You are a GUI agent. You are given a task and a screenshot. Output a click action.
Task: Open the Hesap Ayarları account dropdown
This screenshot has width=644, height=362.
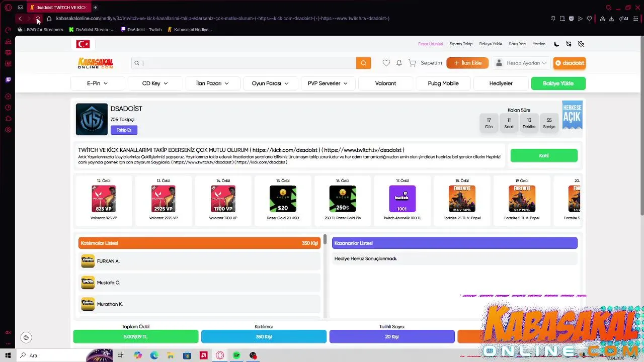point(521,63)
